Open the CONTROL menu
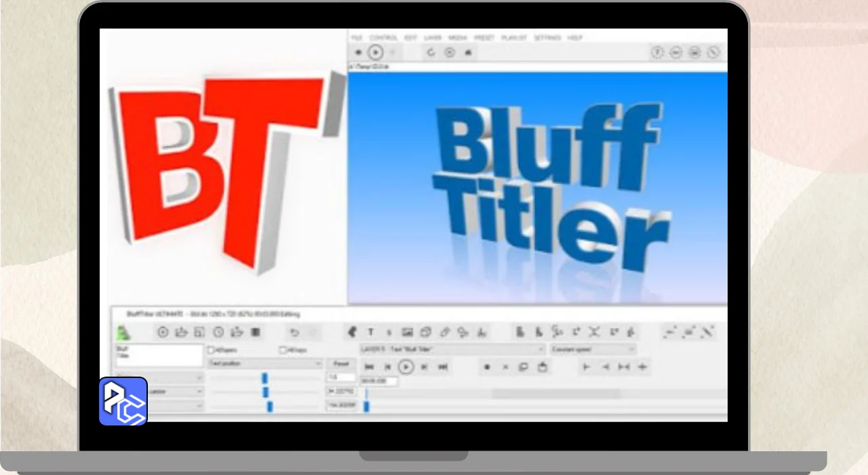The image size is (868, 475). (x=384, y=38)
